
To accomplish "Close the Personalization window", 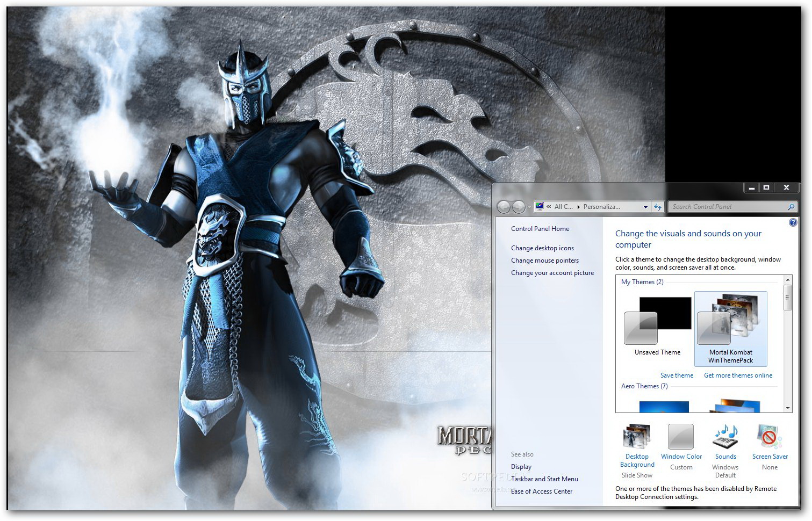I will coord(786,188).
